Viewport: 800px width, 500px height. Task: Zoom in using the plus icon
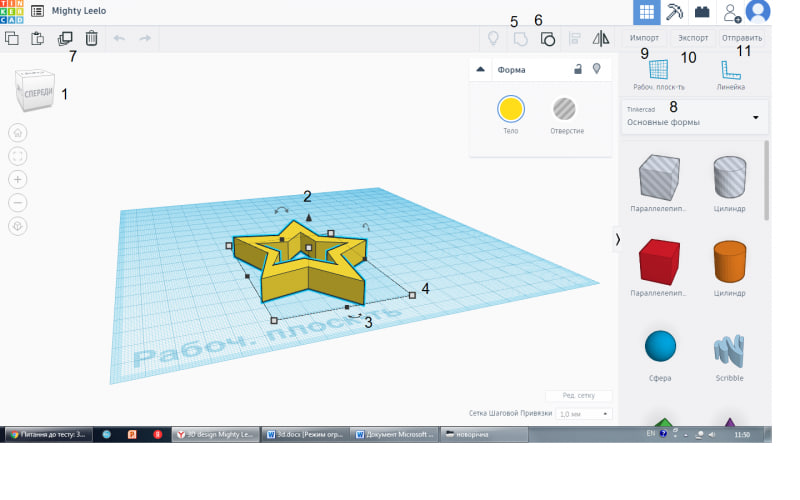[x=19, y=179]
